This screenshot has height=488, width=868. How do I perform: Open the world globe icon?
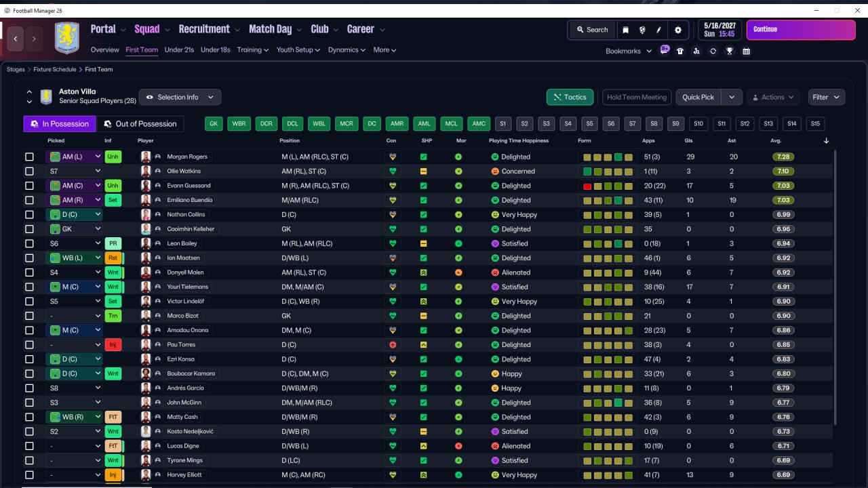(642, 30)
